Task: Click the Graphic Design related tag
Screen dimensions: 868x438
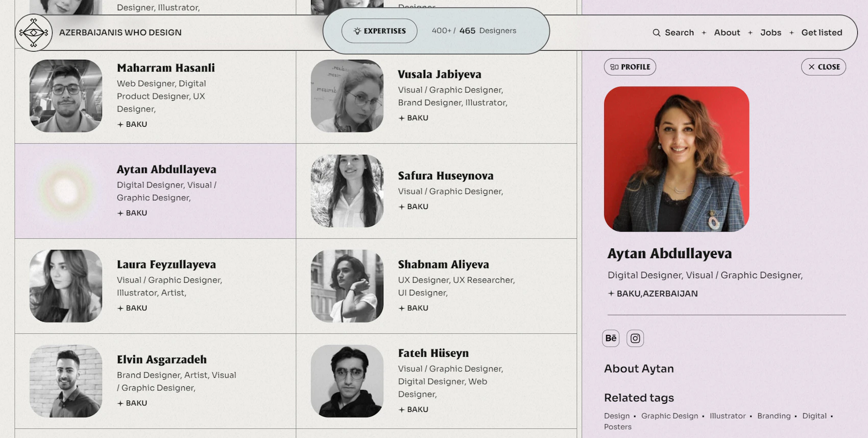Action: [669, 416]
